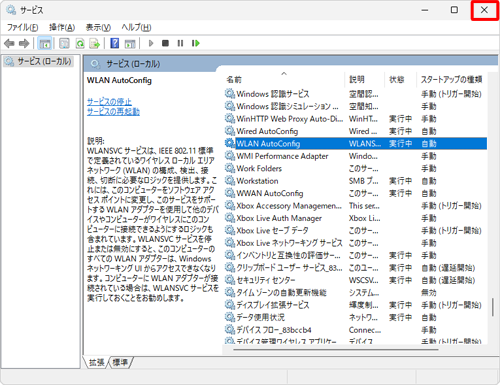
Task: Click the gear icon of WLAN AutoConfig row
Action: point(229,143)
